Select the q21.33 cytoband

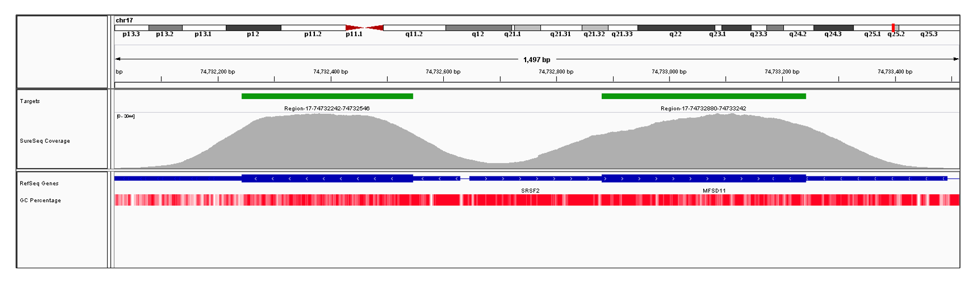pyautogui.click(x=623, y=27)
